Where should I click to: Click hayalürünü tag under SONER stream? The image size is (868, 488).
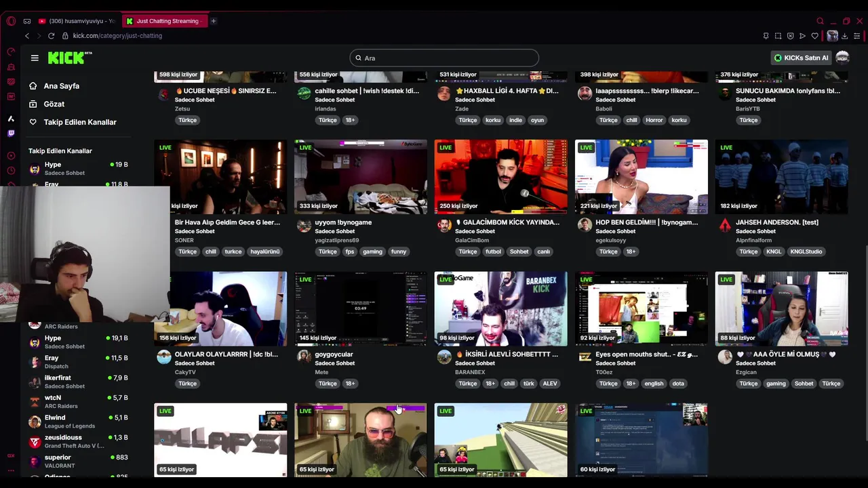265,251
